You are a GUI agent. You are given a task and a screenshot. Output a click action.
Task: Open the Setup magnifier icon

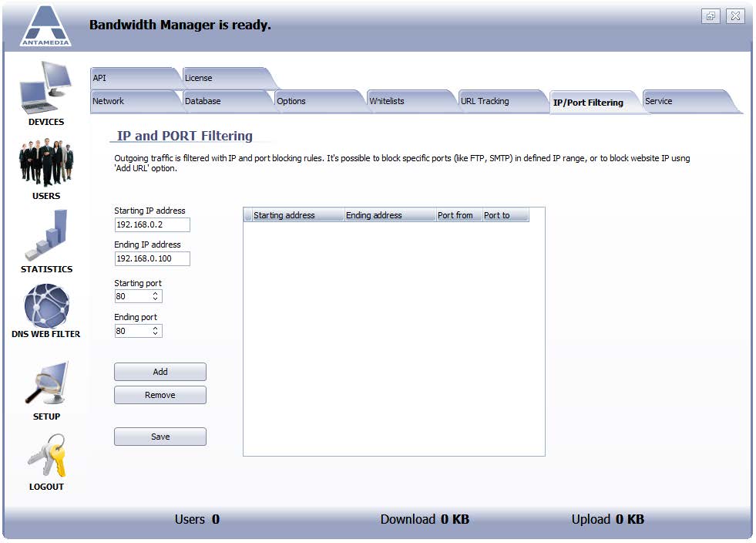click(46, 383)
